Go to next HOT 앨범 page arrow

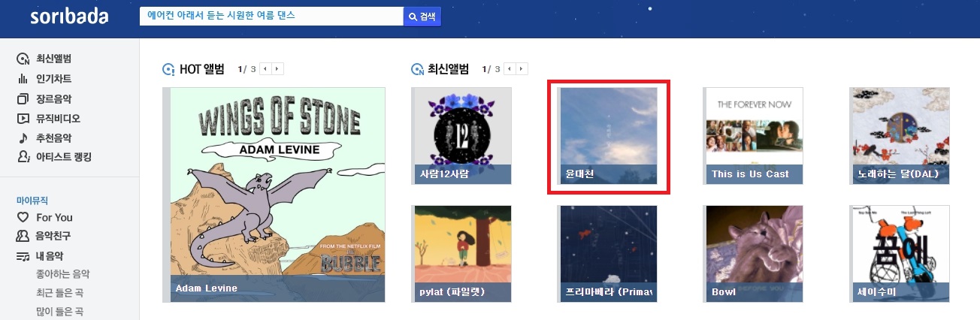pos(278,69)
